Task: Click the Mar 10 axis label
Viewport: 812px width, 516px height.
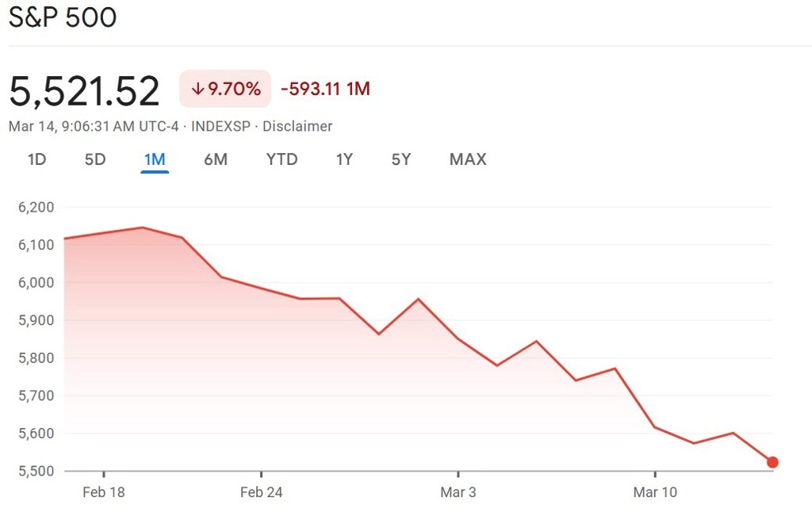Action: 655,492
